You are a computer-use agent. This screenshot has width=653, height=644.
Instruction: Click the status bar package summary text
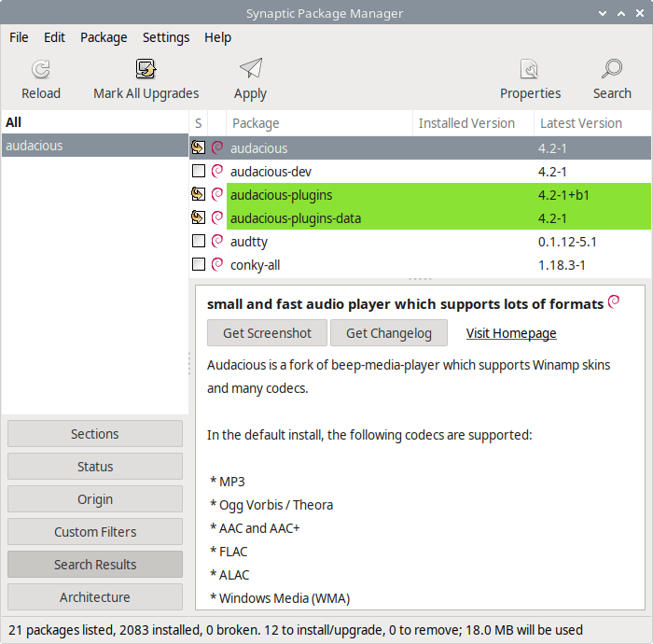pyautogui.click(x=296, y=630)
